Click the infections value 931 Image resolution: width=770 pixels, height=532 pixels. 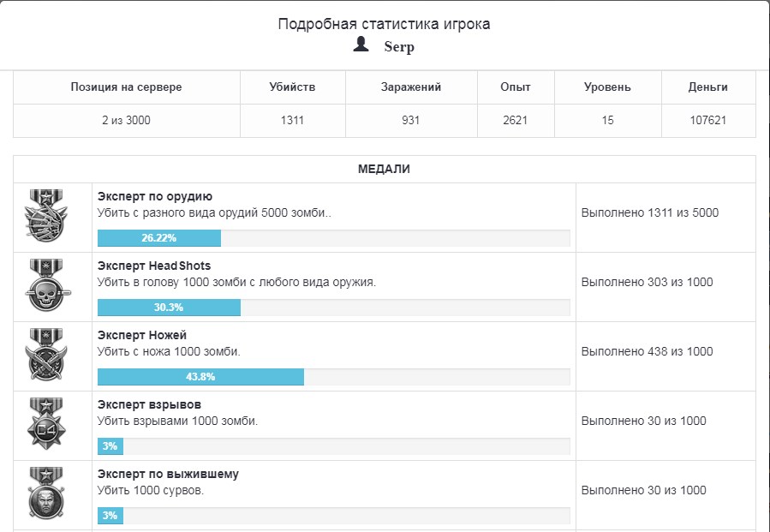tap(410, 120)
